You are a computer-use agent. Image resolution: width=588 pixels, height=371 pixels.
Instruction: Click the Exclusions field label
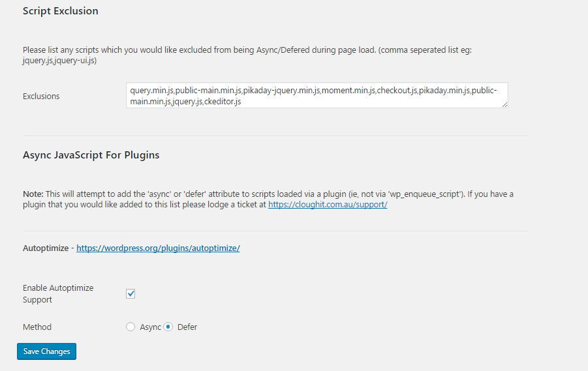pyautogui.click(x=41, y=96)
